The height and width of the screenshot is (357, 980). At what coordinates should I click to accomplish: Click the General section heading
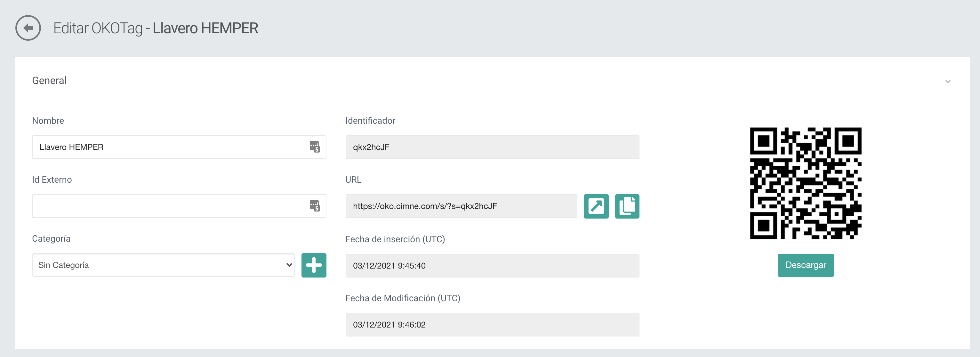point(50,80)
